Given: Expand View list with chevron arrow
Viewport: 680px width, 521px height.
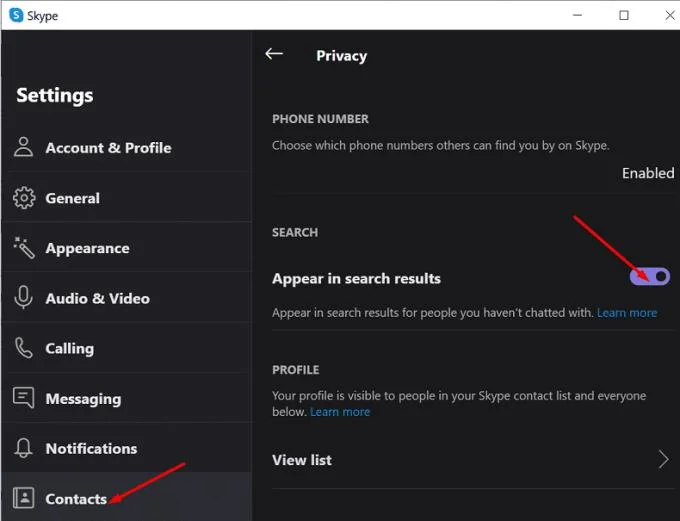Looking at the screenshot, I should [664, 459].
